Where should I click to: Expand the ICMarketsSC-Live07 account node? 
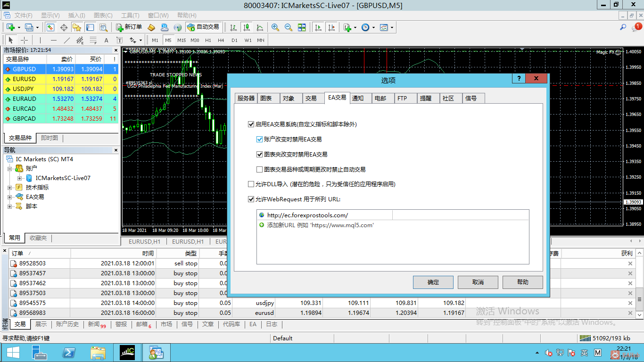point(19,178)
